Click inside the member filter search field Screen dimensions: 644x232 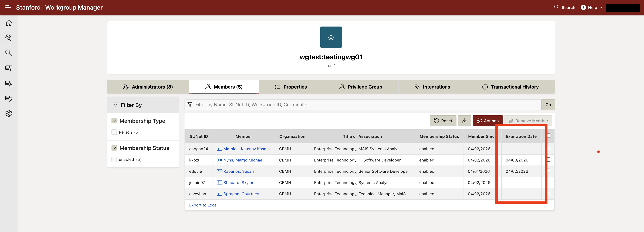[x=300, y=104]
